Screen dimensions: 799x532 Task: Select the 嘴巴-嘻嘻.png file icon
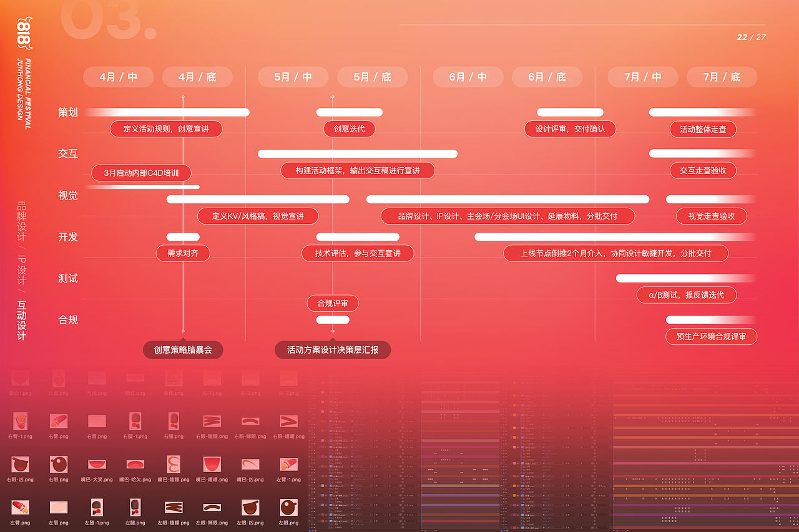pos(212,464)
